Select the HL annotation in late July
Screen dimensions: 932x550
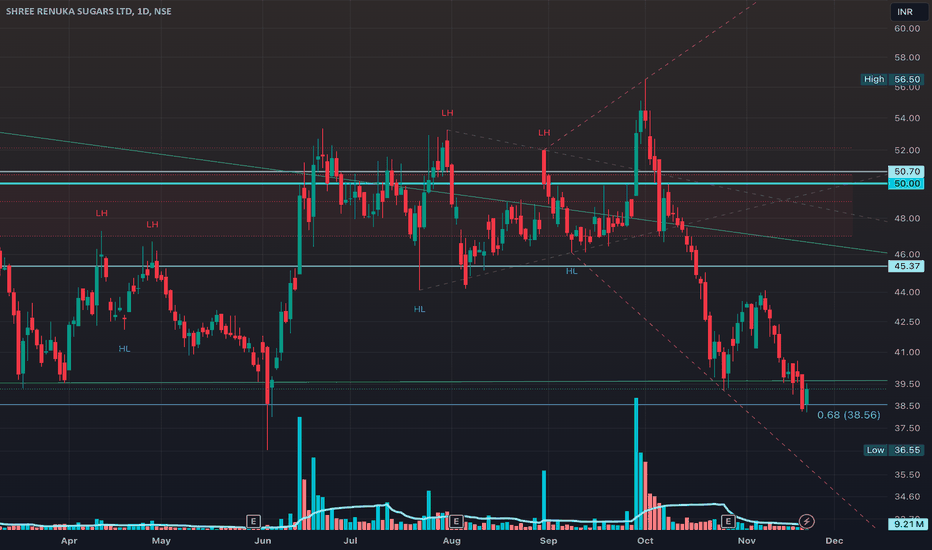click(x=419, y=309)
